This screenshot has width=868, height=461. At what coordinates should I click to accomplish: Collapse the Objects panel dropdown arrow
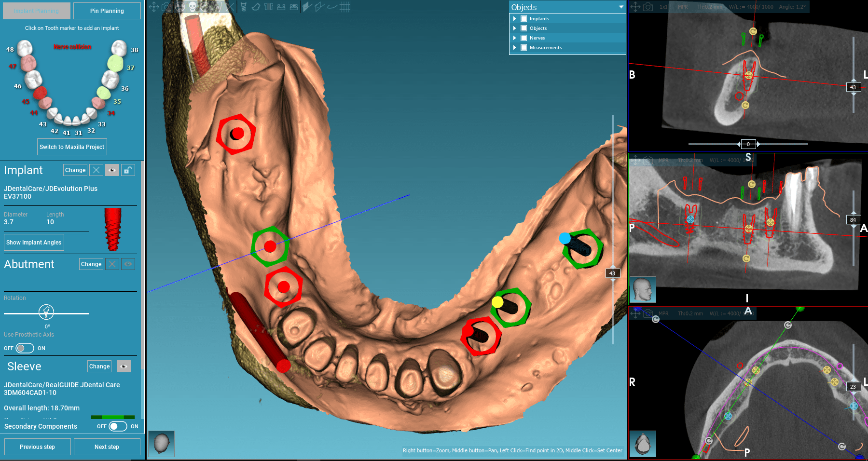(621, 7)
